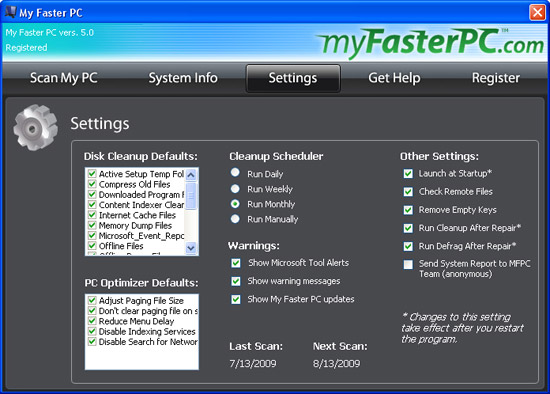Uncheck Offline Files item
Screen dimensions: 550x394
click(x=92, y=245)
